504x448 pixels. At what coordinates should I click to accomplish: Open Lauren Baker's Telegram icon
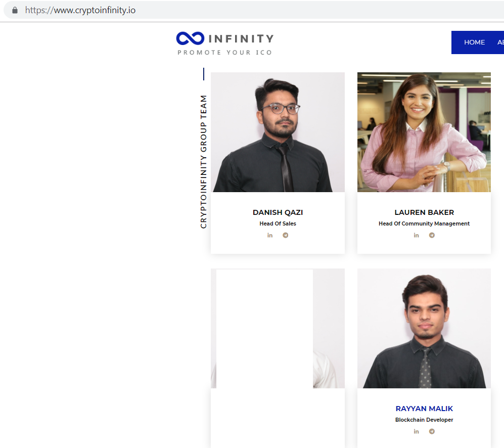point(432,235)
